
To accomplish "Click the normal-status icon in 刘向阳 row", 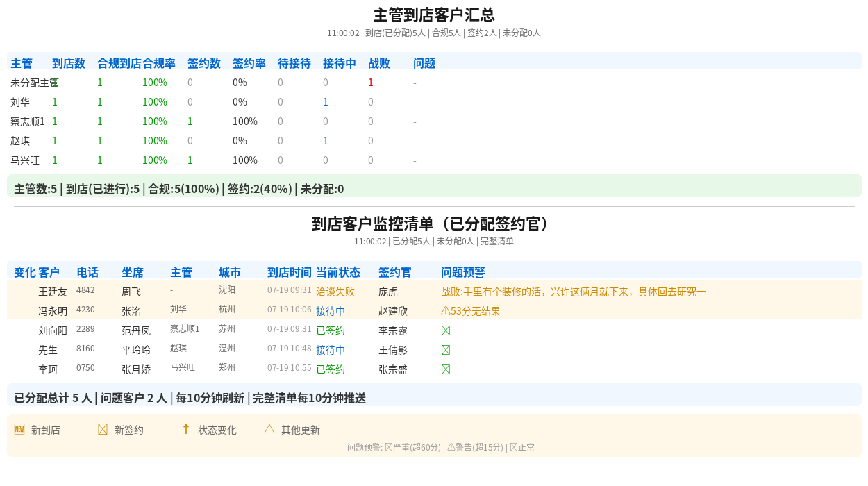I will tap(446, 330).
